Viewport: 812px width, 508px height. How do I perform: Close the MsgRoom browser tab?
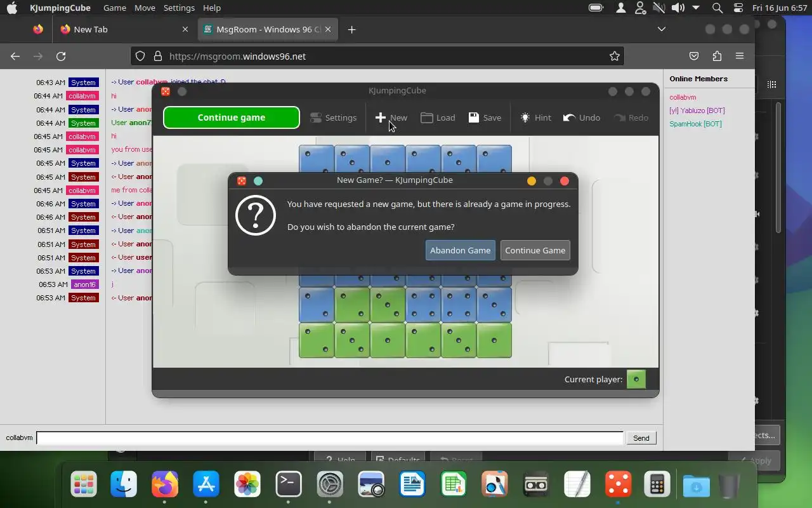pos(328,29)
